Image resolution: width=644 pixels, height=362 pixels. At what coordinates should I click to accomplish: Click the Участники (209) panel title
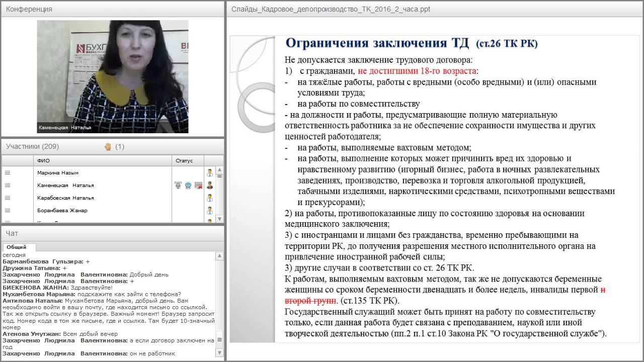click(32, 147)
